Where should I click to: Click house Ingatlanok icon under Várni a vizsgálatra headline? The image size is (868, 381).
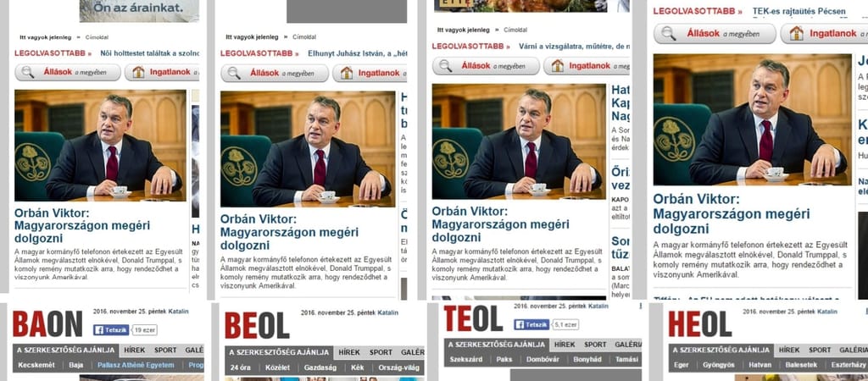pos(558,66)
